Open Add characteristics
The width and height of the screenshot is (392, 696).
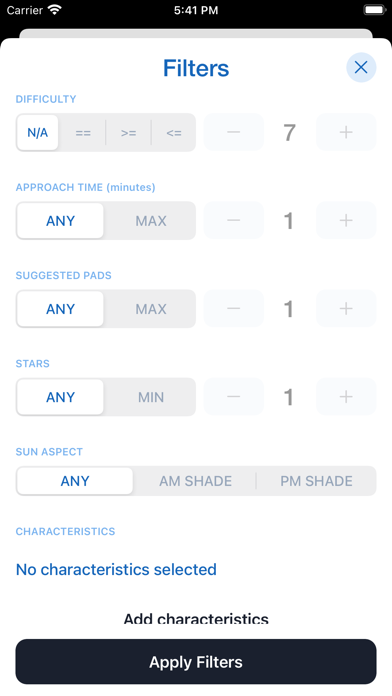tap(196, 619)
